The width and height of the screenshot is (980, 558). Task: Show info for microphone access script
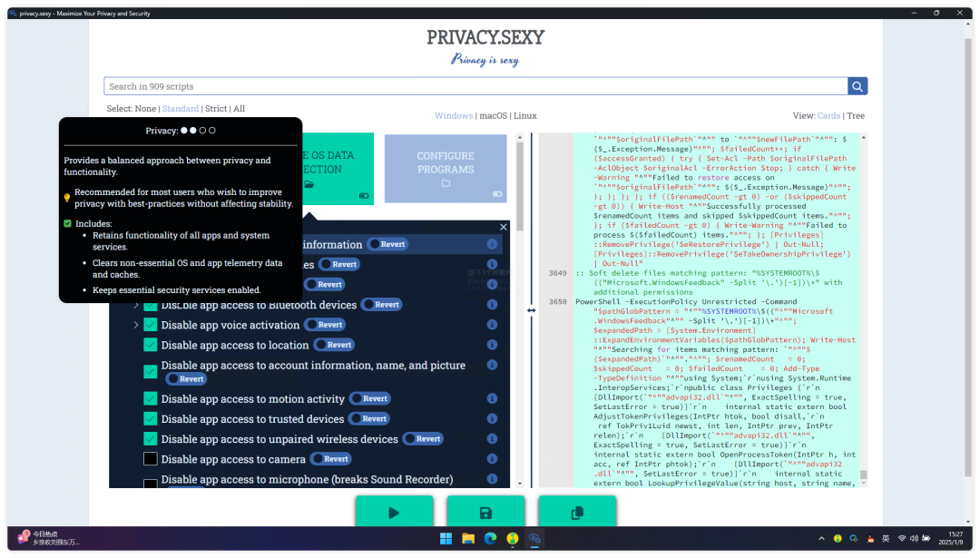[492, 479]
